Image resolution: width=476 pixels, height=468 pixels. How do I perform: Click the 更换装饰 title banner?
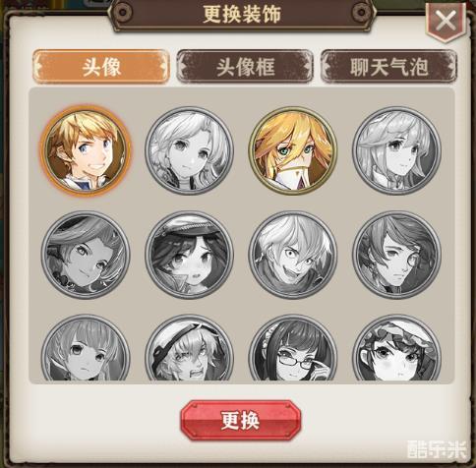[x=242, y=15]
